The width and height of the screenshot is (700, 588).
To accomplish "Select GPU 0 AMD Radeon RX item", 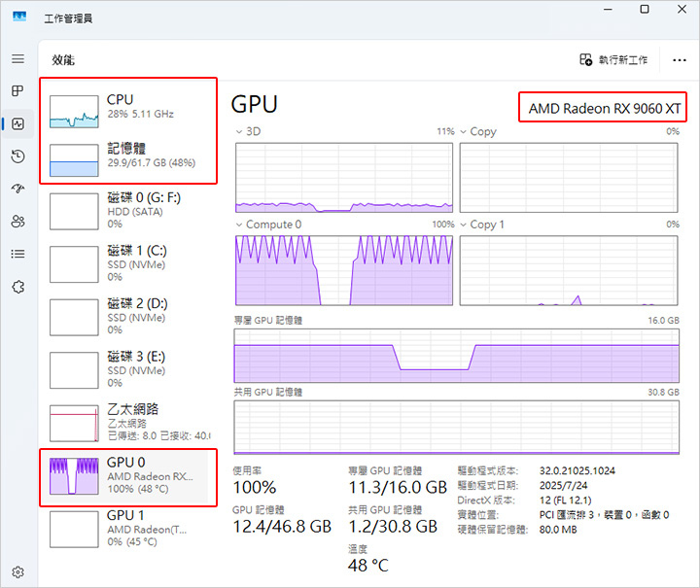I will (128, 476).
